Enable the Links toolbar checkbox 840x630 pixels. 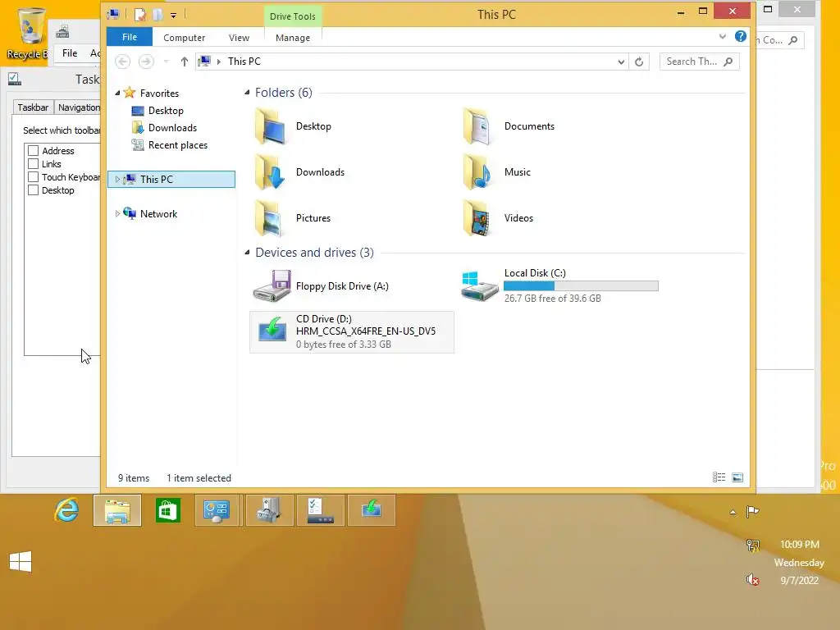[x=33, y=164]
